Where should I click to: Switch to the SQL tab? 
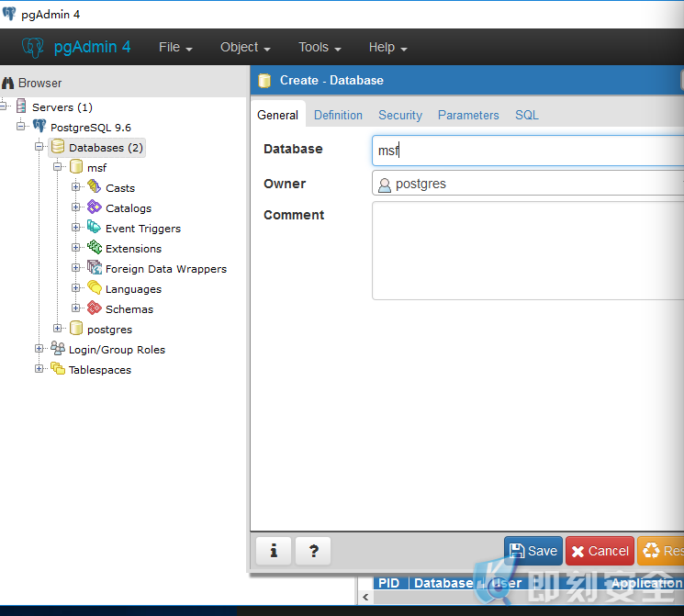pos(526,115)
